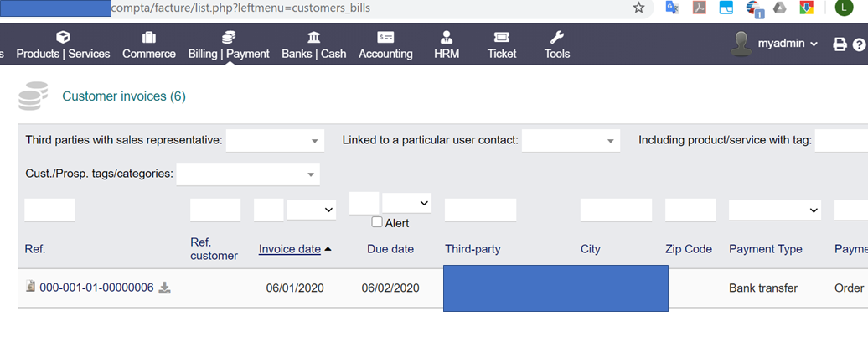Expand the sales representative filter dropdown
The width and height of the screenshot is (868, 348).
275,140
